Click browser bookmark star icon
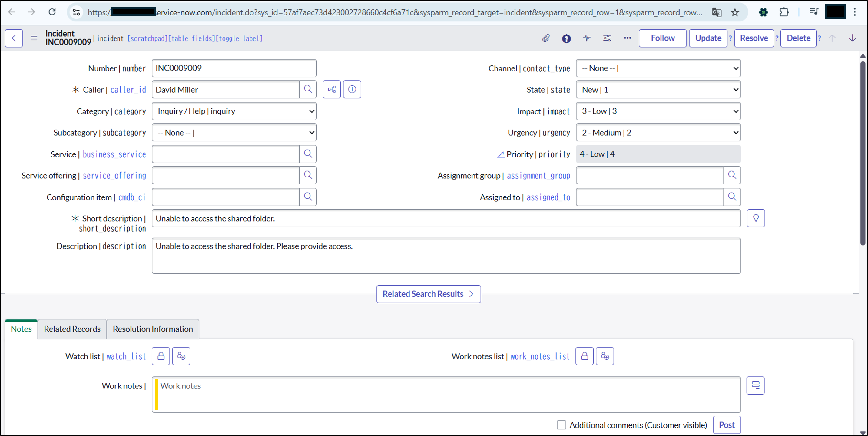Viewport: 868px width, 436px height. click(x=735, y=12)
